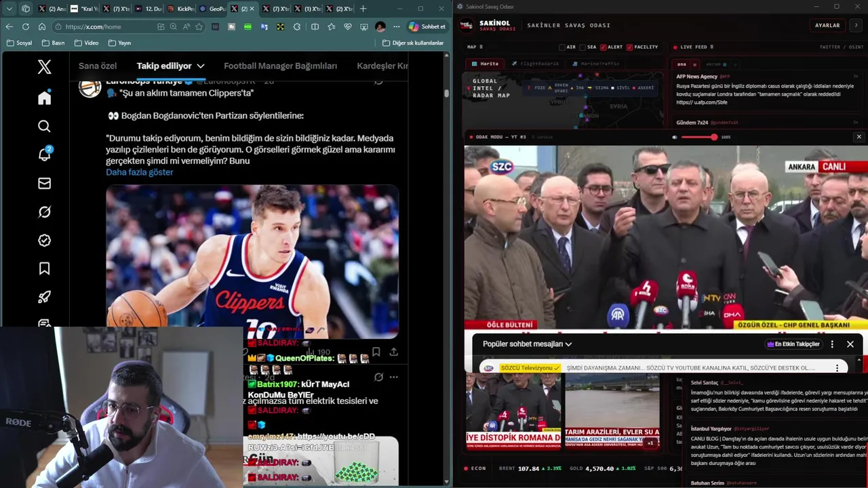The height and width of the screenshot is (488, 868).
Task: Open Diğer sık kullanılanlar folder
Action: 413,43
